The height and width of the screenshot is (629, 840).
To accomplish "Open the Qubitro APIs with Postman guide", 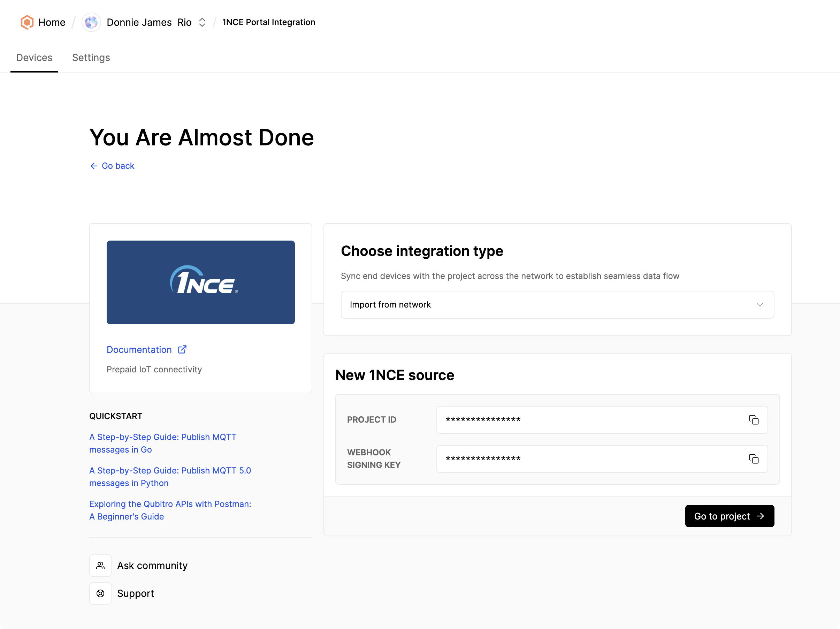I will 170,510.
